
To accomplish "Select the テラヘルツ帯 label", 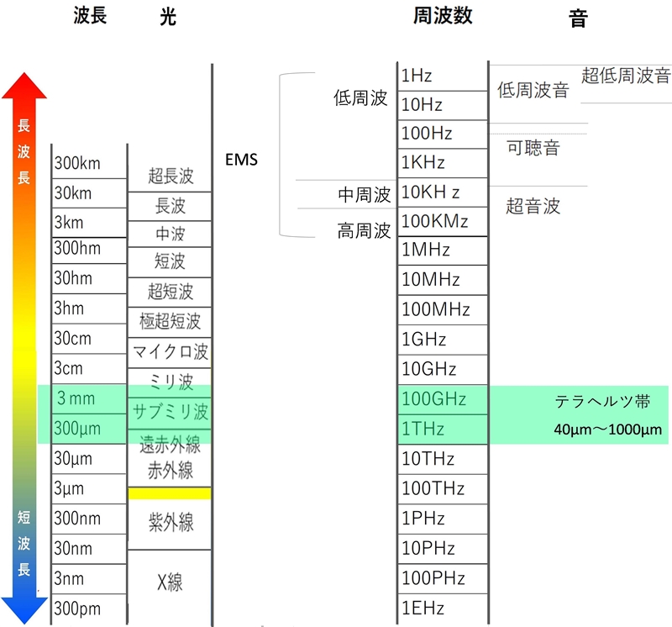I will click(602, 402).
